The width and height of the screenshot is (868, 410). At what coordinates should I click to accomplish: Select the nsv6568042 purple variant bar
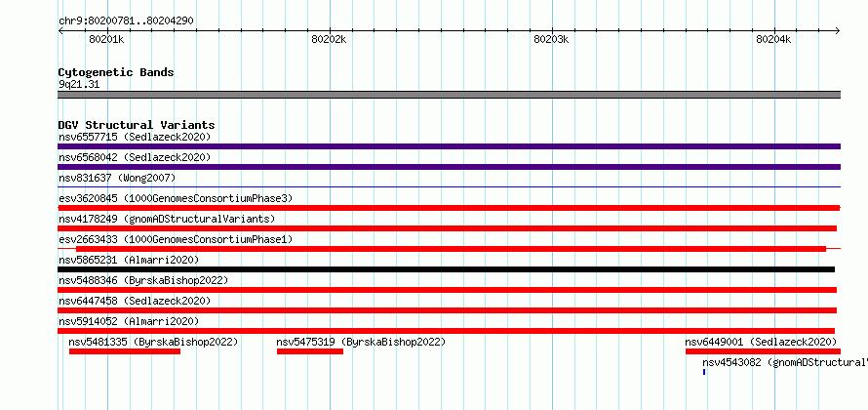(x=449, y=167)
